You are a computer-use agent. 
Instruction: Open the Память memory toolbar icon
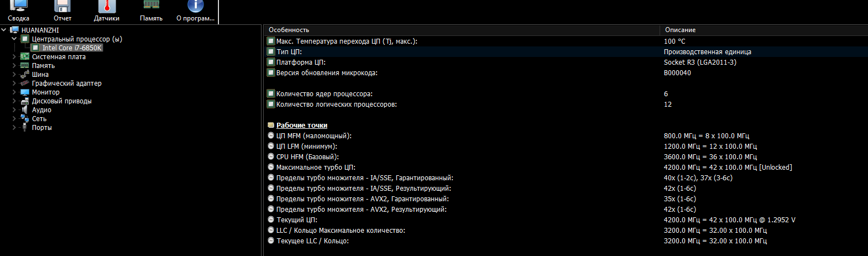pos(151,7)
